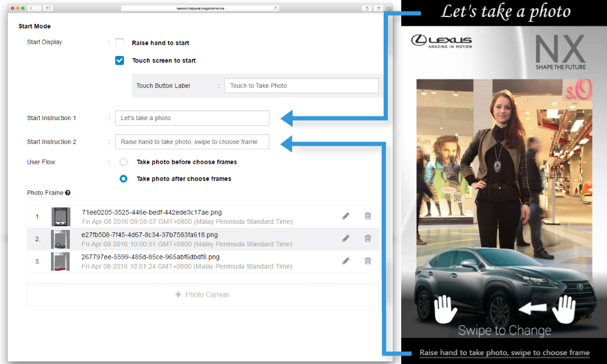Toggle the browser sidebar button
This screenshot has height=364, width=607.
[48, 8]
